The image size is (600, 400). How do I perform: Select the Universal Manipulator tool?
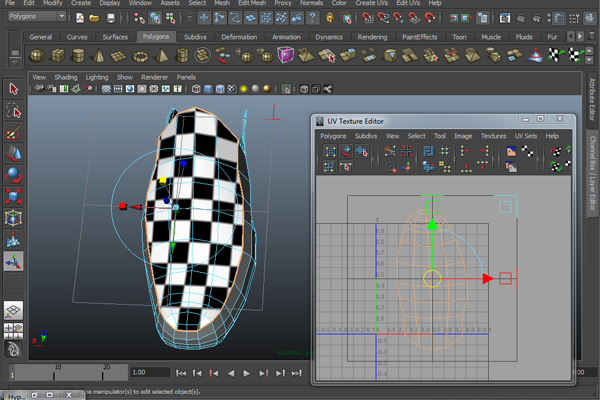click(13, 218)
